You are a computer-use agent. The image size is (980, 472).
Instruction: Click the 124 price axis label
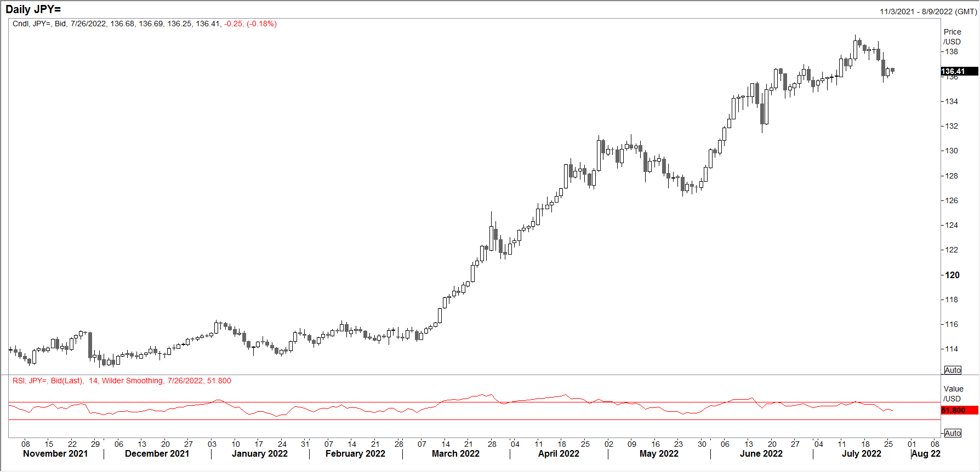951,225
